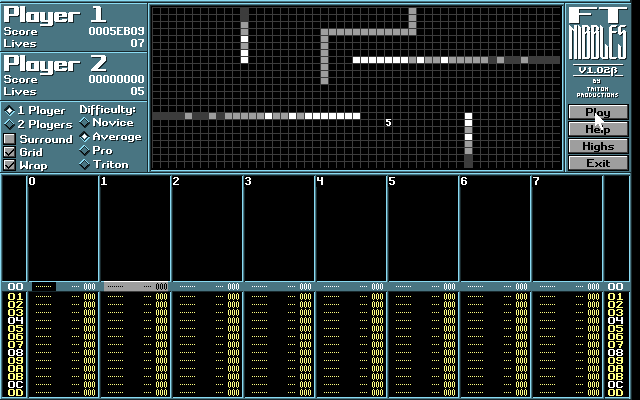Start the game with Play
Viewport: 640px width, 400px height.
tap(598, 112)
